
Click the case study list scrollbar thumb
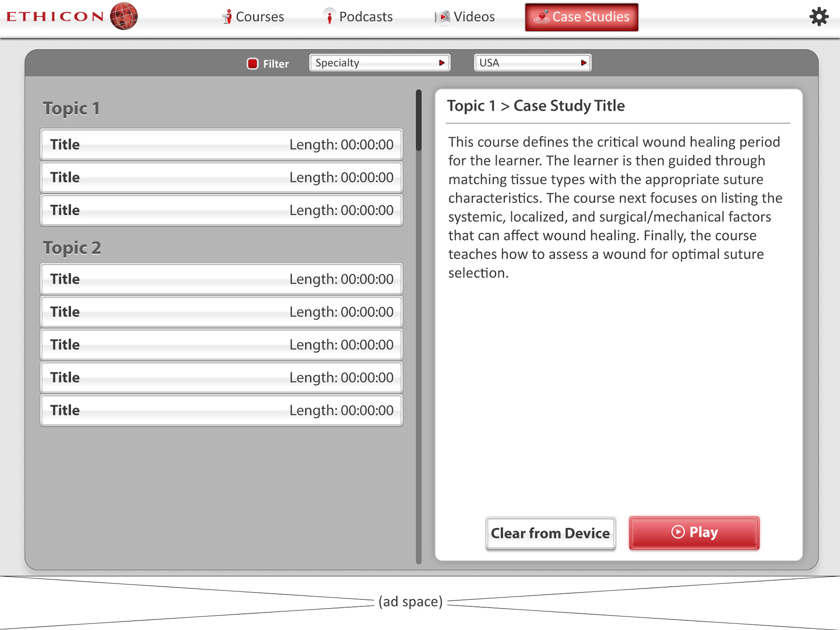click(x=419, y=120)
